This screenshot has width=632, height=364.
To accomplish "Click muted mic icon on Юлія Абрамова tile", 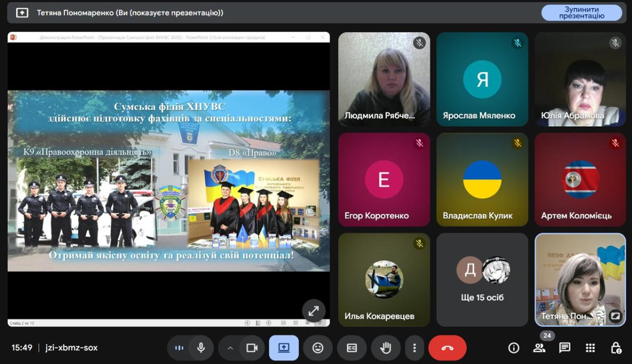I will (615, 43).
